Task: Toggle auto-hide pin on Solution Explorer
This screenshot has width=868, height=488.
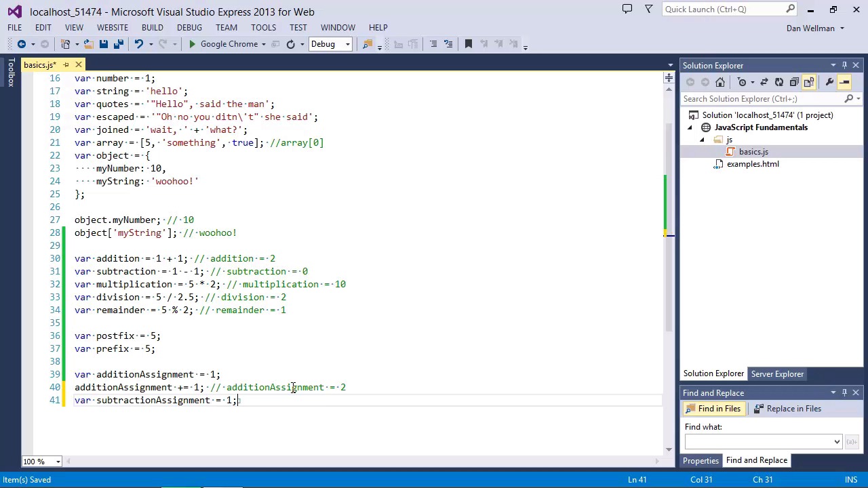Action: (844, 66)
